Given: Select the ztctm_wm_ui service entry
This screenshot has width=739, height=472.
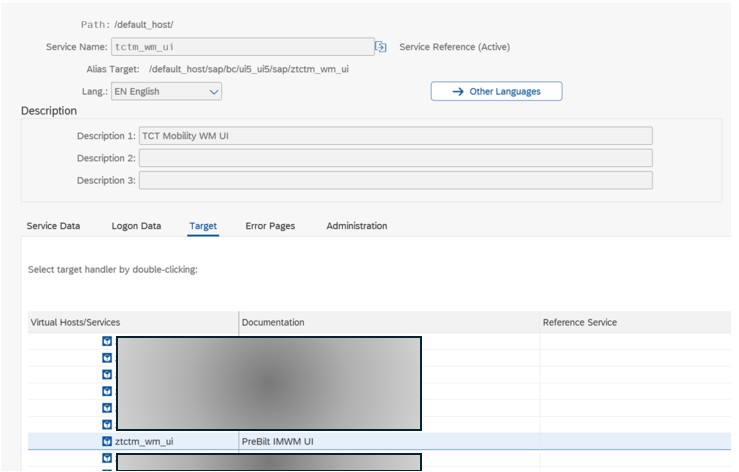Looking at the screenshot, I should (x=144, y=441).
